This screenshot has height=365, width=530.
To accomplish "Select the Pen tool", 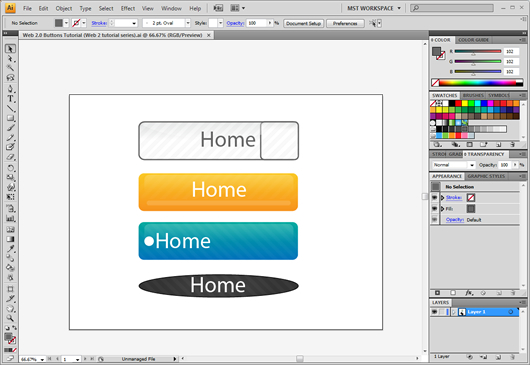I will click(10, 89).
